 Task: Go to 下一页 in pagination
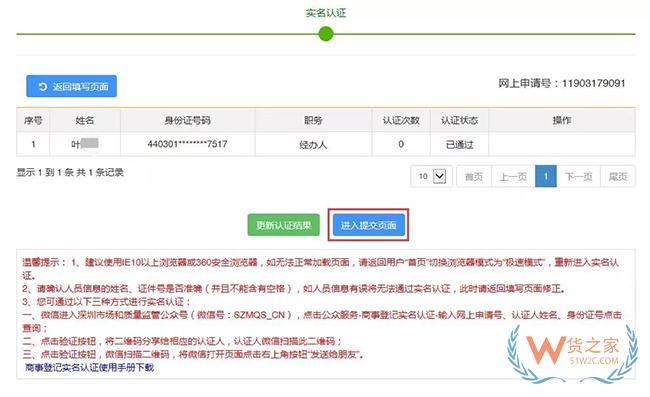(x=578, y=177)
